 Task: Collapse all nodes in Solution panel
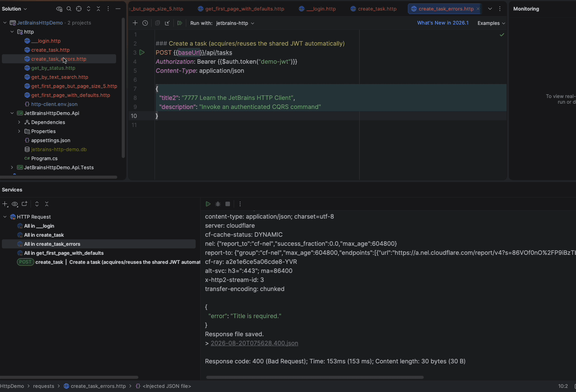98,9
